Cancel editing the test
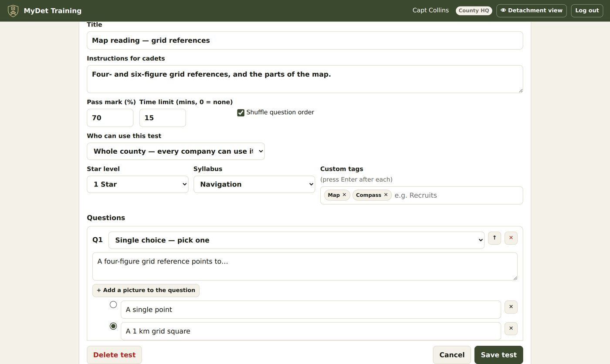 coord(452,355)
